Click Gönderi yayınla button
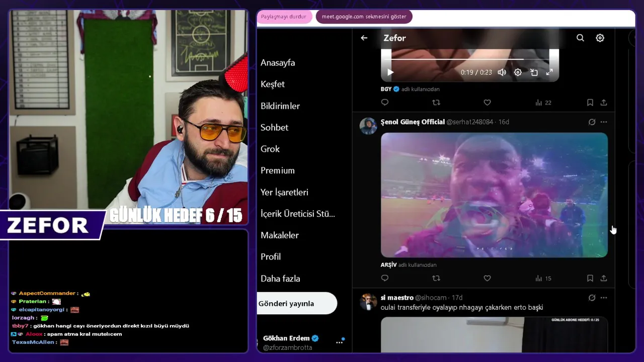The width and height of the screenshot is (644, 362). (297, 303)
